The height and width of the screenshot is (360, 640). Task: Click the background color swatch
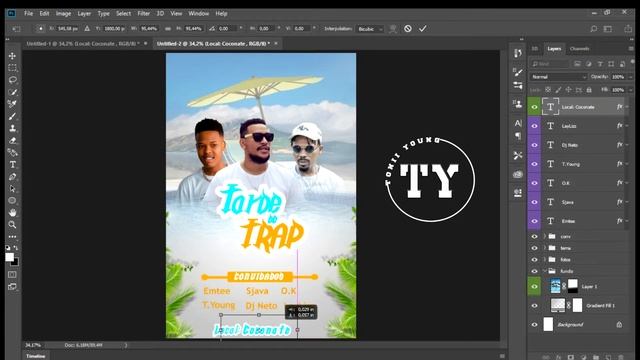pos(16,263)
